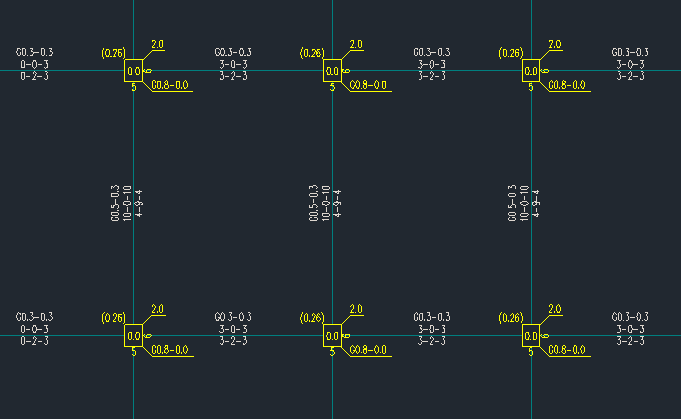Click the lower-left beam text 0-2-3
The height and width of the screenshot is (419, 681).
click(x=35, y=341)
